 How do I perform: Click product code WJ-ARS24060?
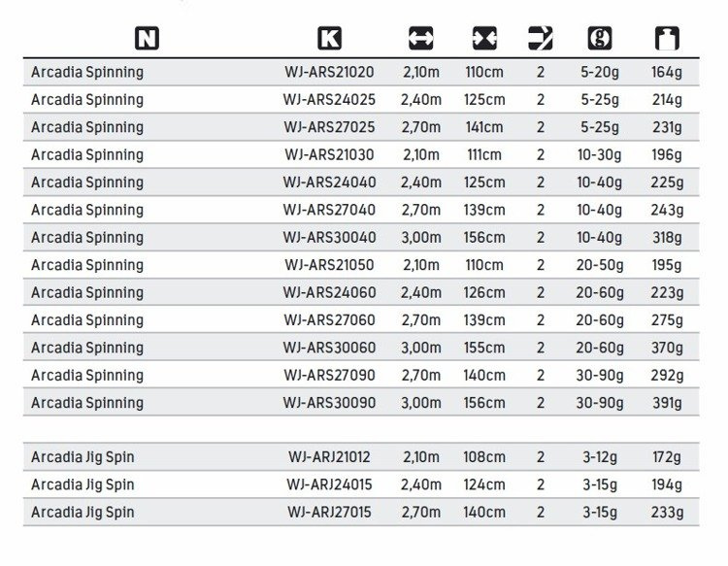coord(330,292)
